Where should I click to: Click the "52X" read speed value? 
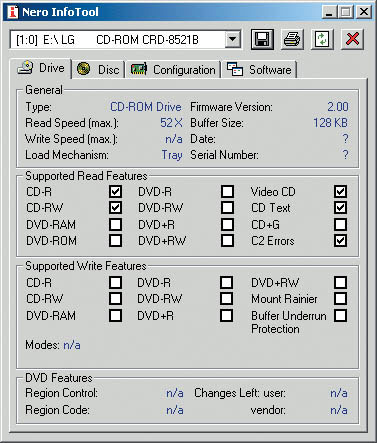[171, 123]
